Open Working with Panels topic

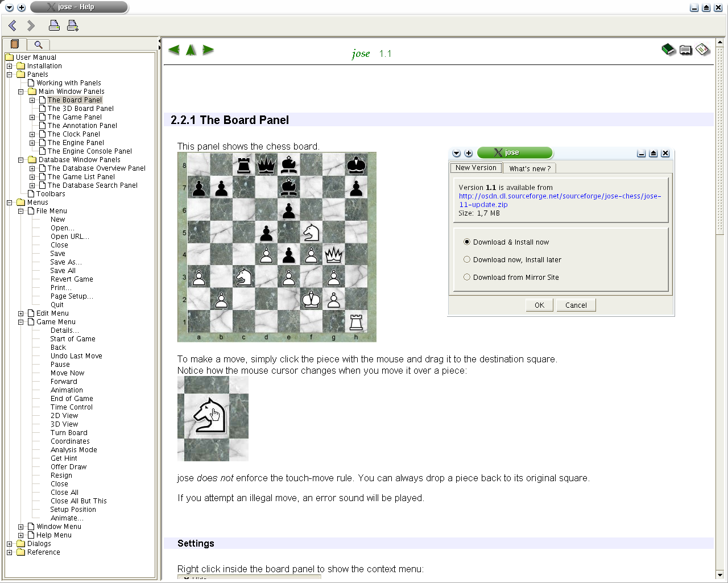pos(69,83)
